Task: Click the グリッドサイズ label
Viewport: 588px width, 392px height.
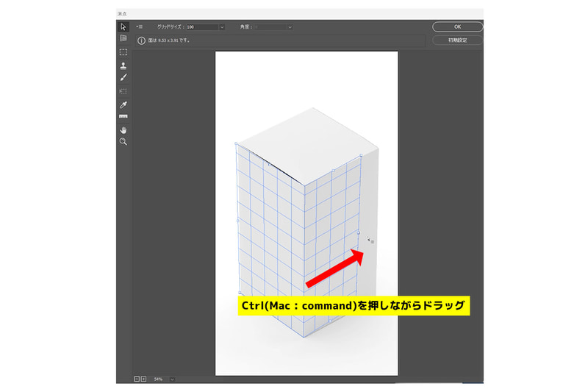Action: click(171, 27)
